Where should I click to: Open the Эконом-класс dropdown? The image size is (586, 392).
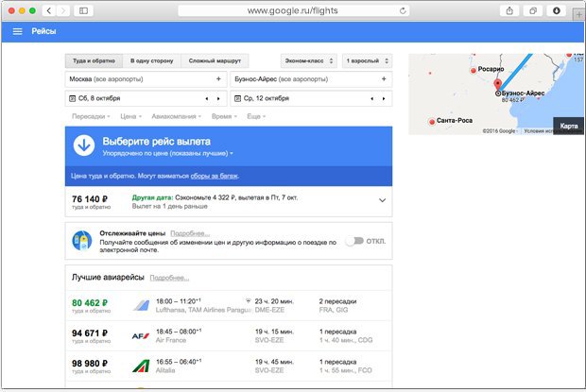(x=309, y=60)
